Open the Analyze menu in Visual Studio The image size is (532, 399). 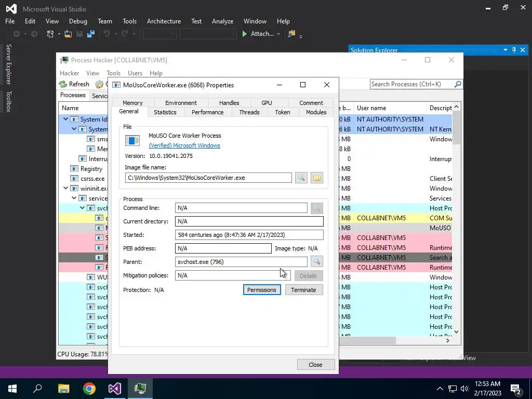pyautogui.click(x=222, y=21)
